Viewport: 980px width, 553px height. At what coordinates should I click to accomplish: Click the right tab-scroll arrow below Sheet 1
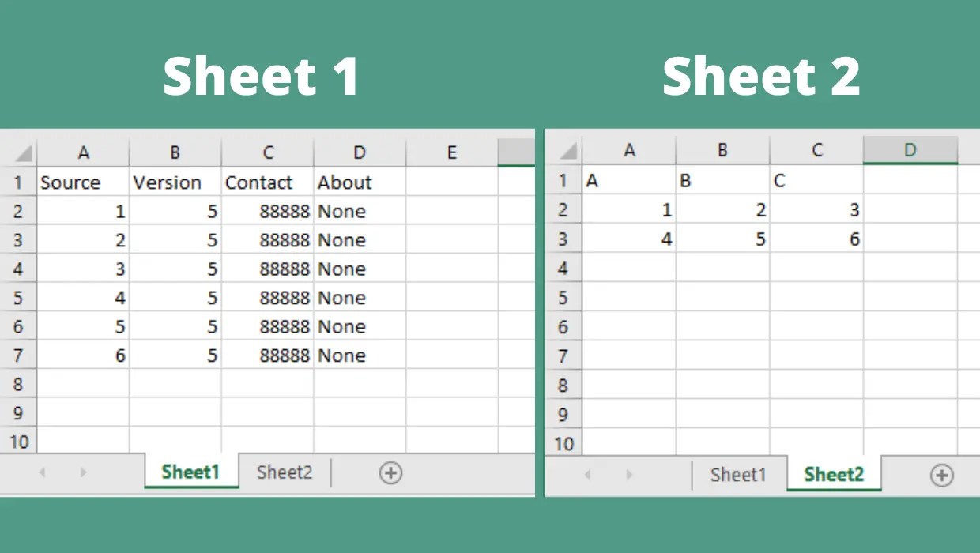coord(84,472)
